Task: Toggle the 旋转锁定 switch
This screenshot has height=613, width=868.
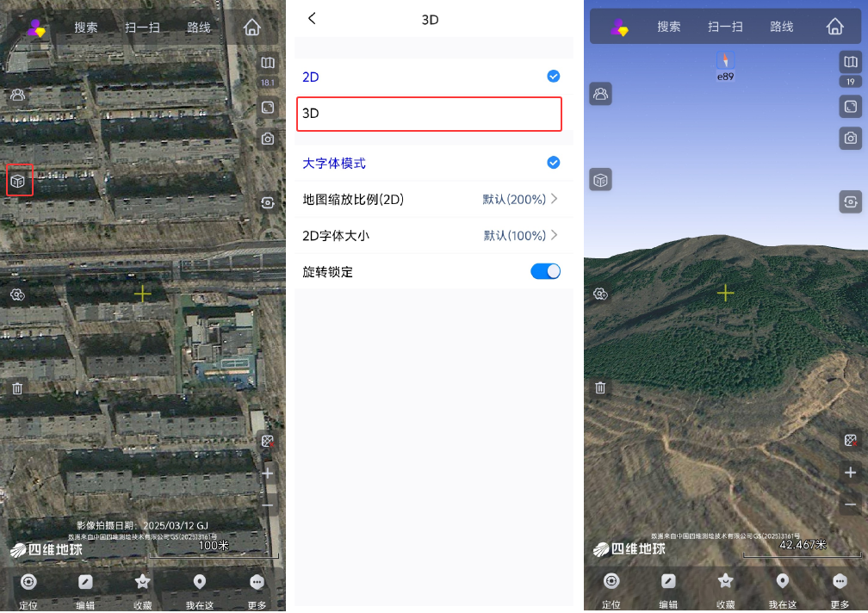Action: (x=545, y=271)
